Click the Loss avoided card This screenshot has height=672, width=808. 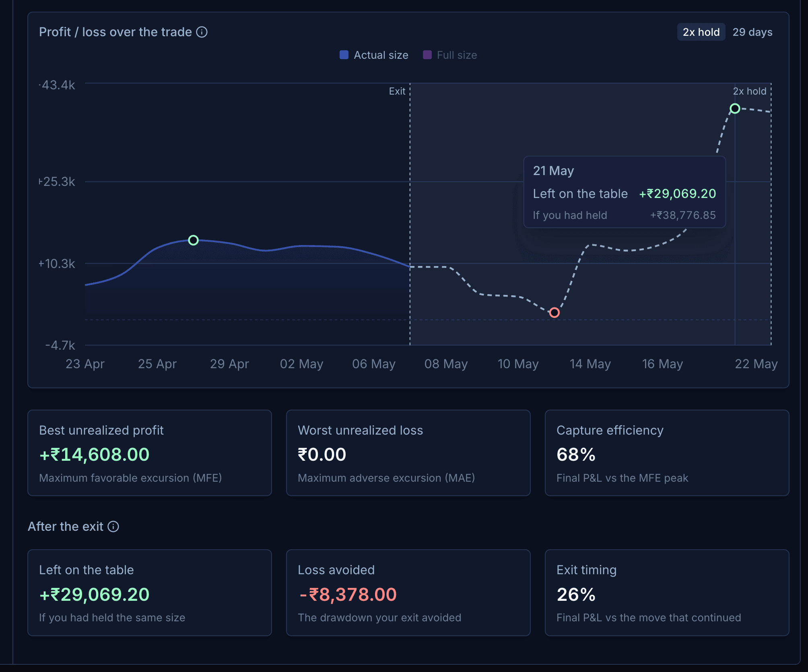point(408,593)
